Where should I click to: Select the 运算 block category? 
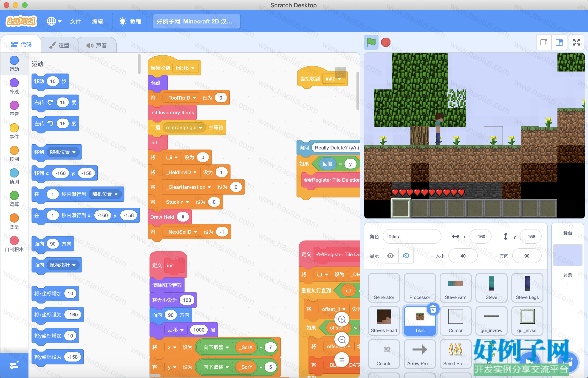14,199
